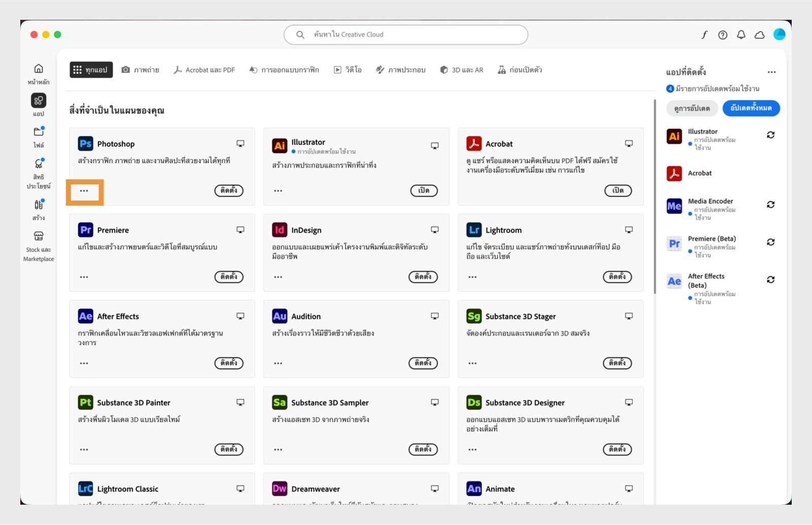The width and height of the screenshot is (812, 525).
Task: Open more options for Audition card
Action: click(x=278, y=364)
